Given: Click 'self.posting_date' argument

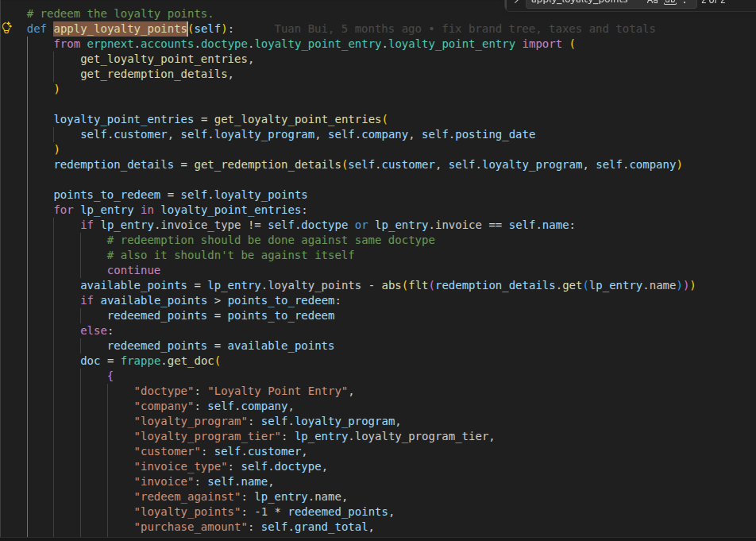Looking at the screenshot, I should pos(478,134).
